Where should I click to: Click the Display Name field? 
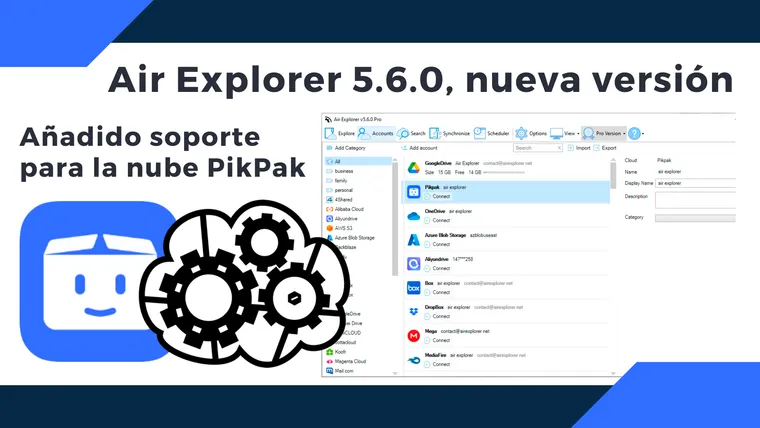click(696, 183)
